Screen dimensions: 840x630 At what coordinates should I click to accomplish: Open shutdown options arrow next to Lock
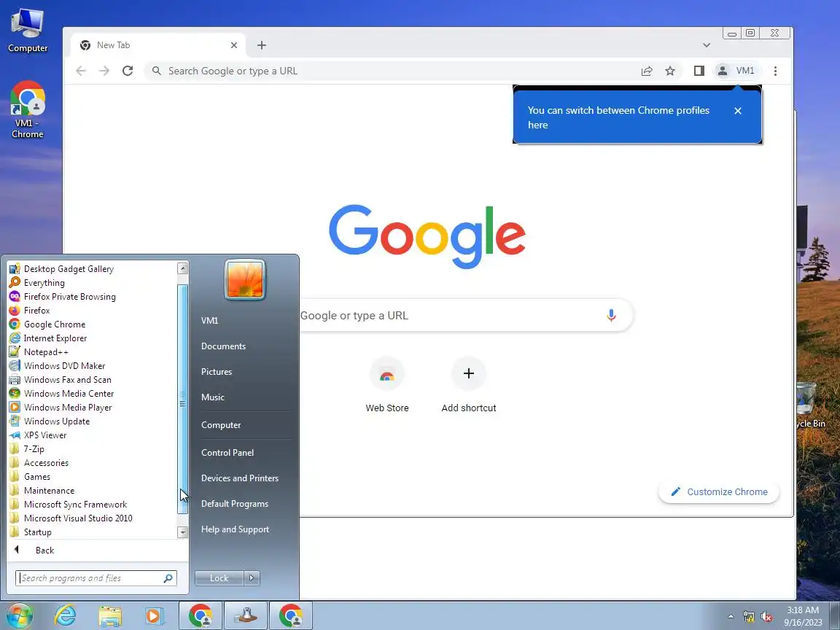tap(252, 578)
